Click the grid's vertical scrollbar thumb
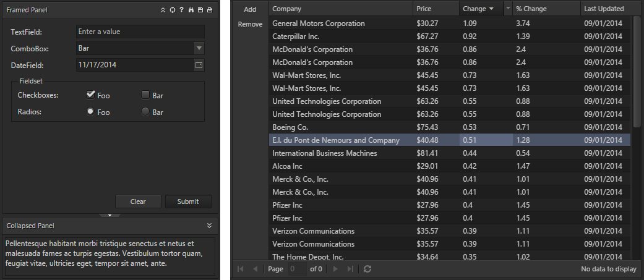This screenshot has height=280, width=644. (x=636, y=72)
